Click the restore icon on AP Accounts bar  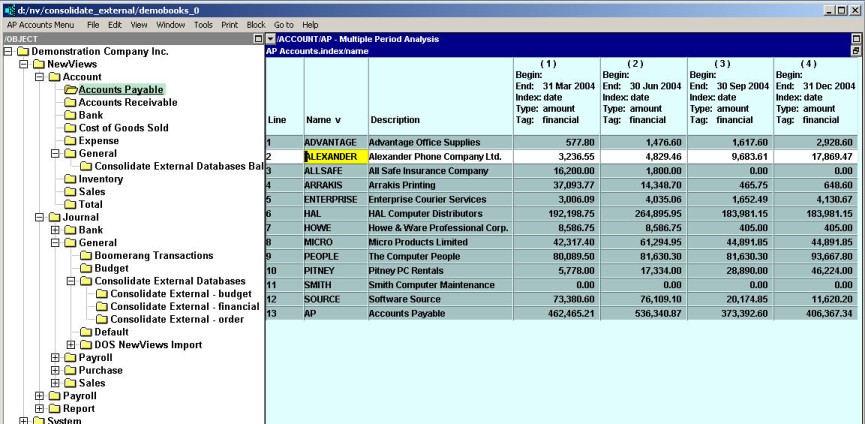click(x=856, y=50)
